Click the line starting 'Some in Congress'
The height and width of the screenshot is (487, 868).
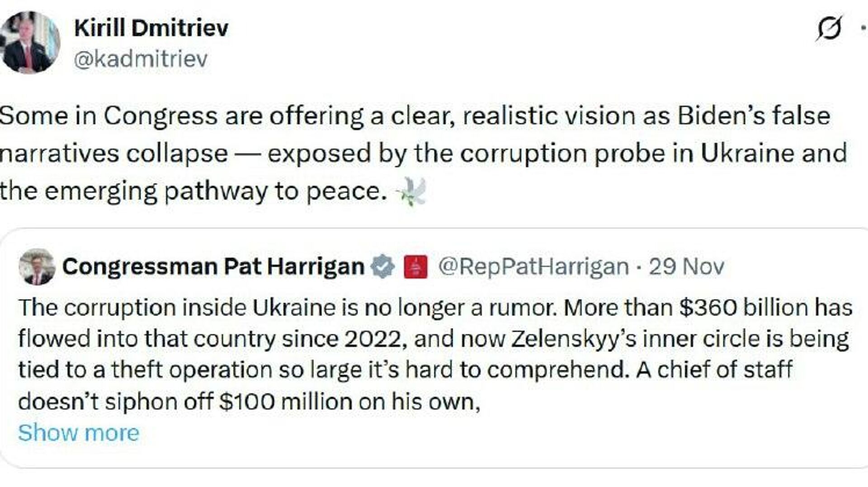pyautogui.click(x=415, y=116)
